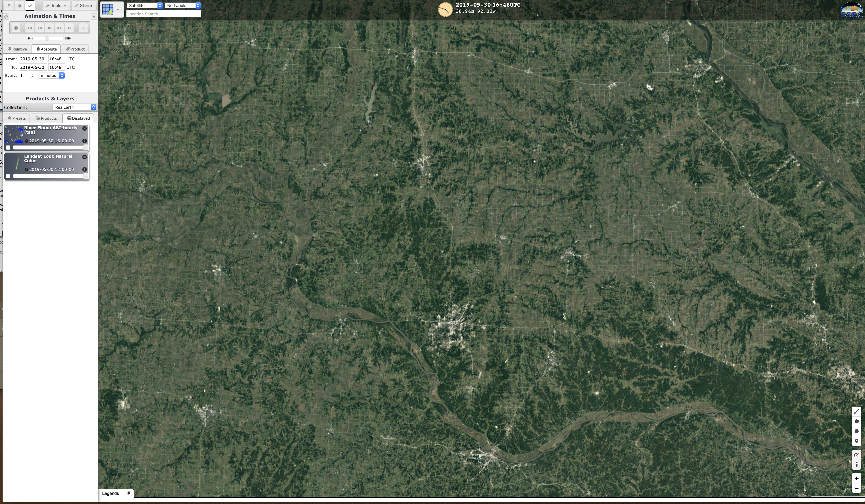Select the draw polygon tool
This screenshot has width=865, height=504.
(x=856, y=421)
